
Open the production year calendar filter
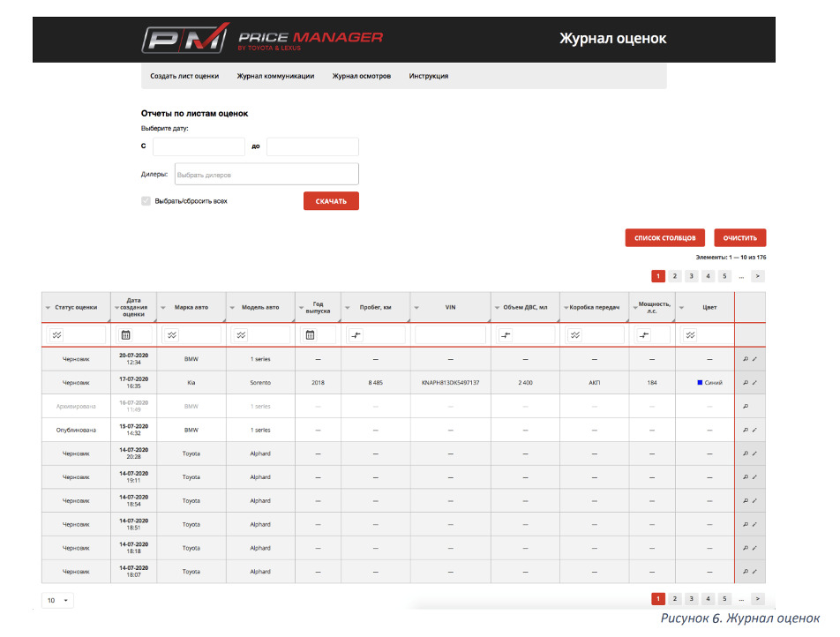(310, 335)
